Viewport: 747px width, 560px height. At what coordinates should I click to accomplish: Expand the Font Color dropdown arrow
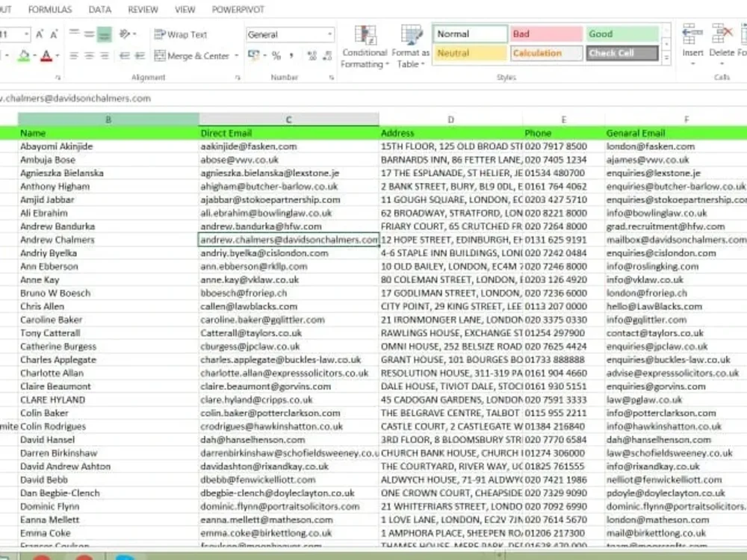point(58,56)
